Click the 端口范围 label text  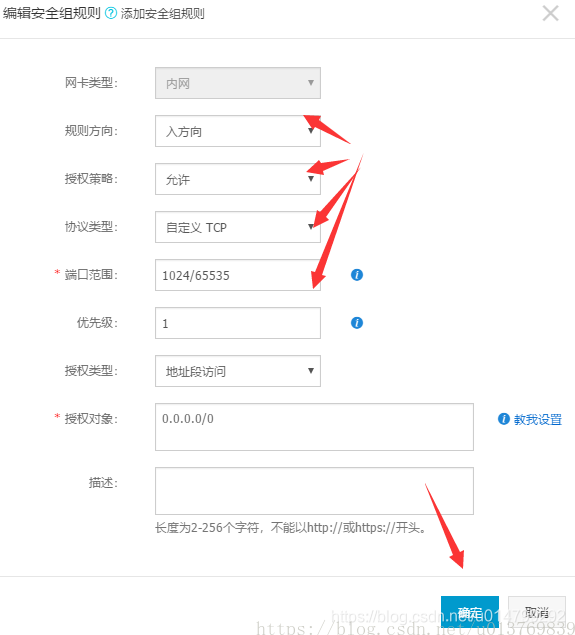[x=91, y=275]
